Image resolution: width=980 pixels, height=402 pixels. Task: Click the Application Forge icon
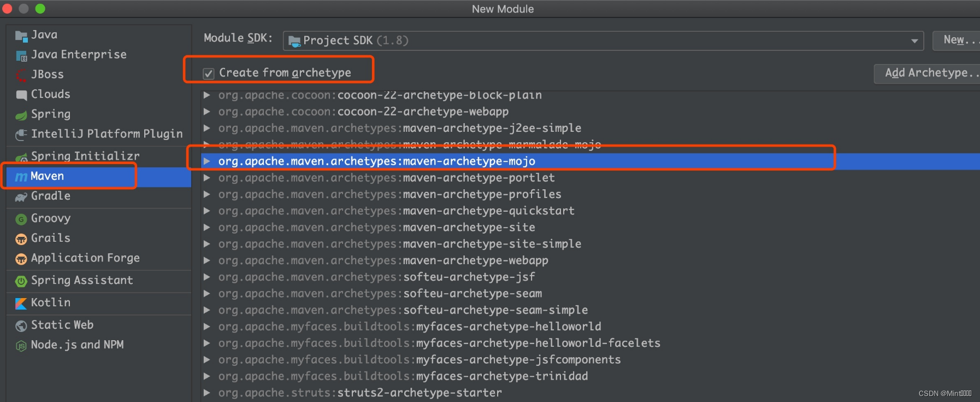click(x=21, y=259)
